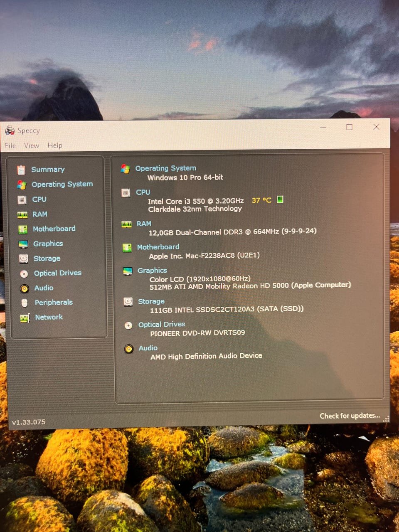Viewport: 399px width, 532px height.
Task: Click the Peripherals mouse icon in sidebar
Action: click(25, 303)
